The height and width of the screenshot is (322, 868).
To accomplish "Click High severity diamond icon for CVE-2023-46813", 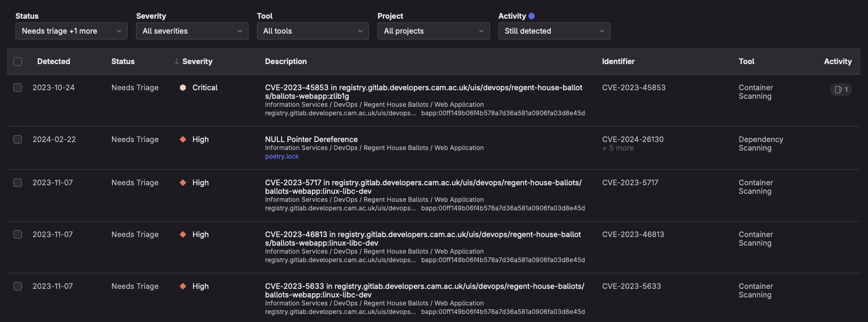I will click(x=183, y=234).
